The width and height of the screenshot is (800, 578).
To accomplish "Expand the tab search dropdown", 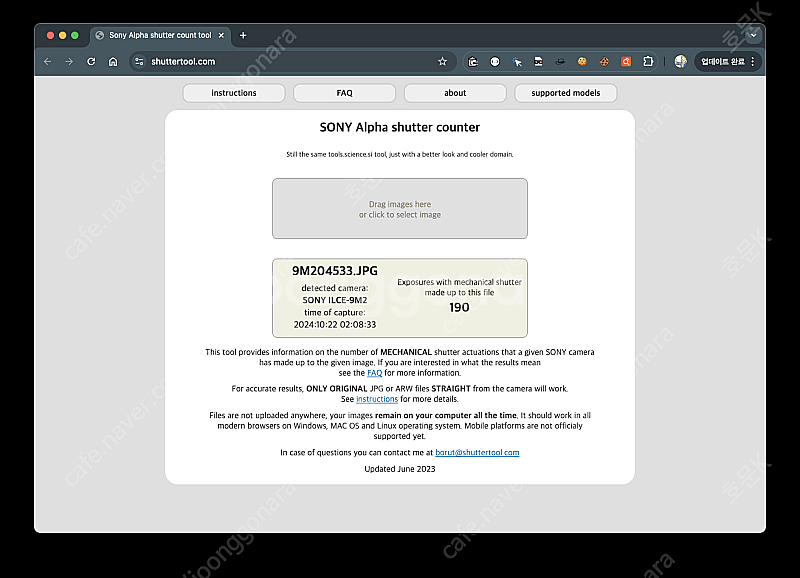I will pyautogui.click(x=753, y=35).
